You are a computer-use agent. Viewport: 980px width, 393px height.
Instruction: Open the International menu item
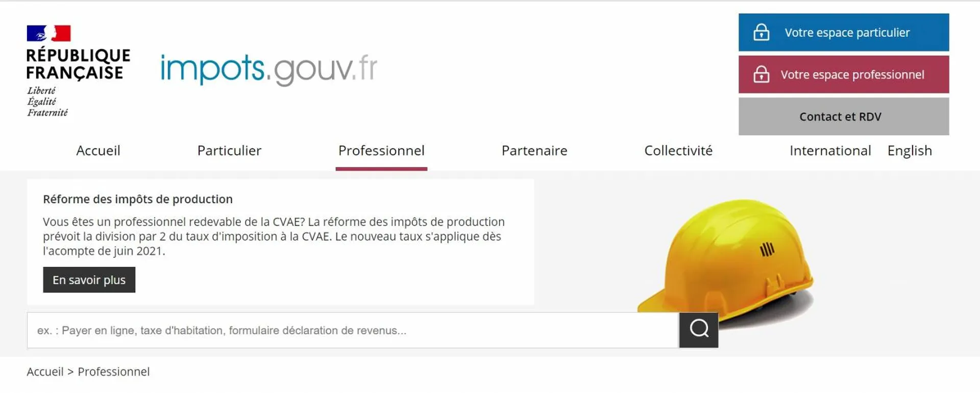(830, 151)
